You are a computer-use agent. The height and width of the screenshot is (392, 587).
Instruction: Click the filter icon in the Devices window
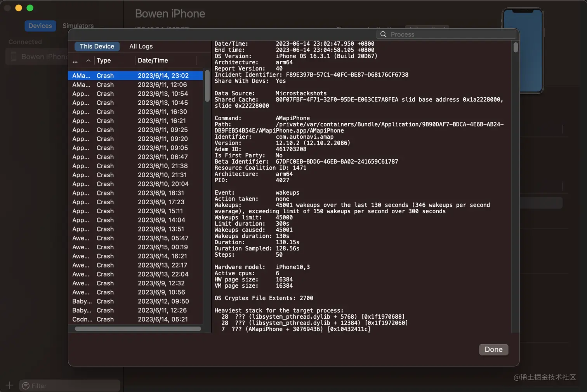coord(26,386)
